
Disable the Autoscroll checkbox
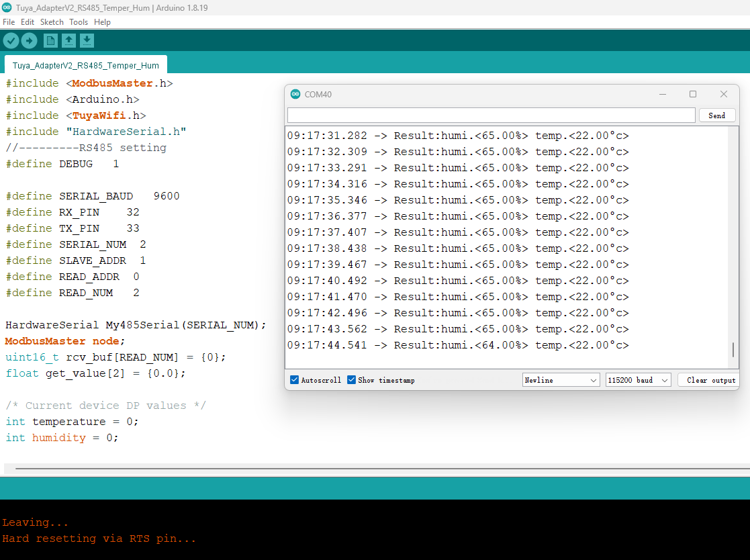click(x=294, y=380)
